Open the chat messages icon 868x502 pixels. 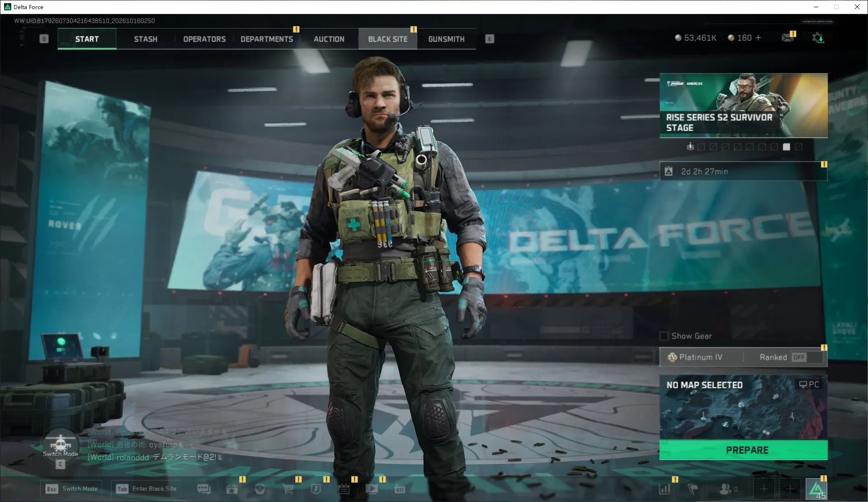coord(204,489)
